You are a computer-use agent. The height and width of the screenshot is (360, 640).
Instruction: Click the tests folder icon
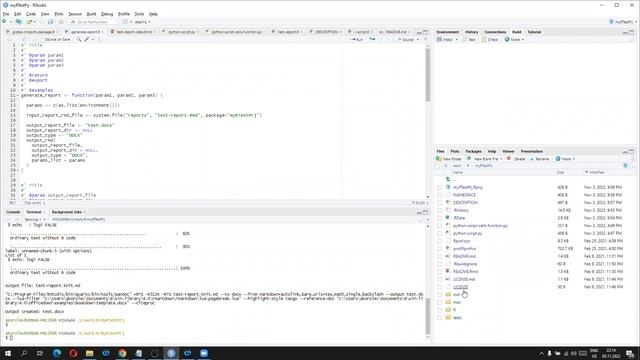click(448, 318)
